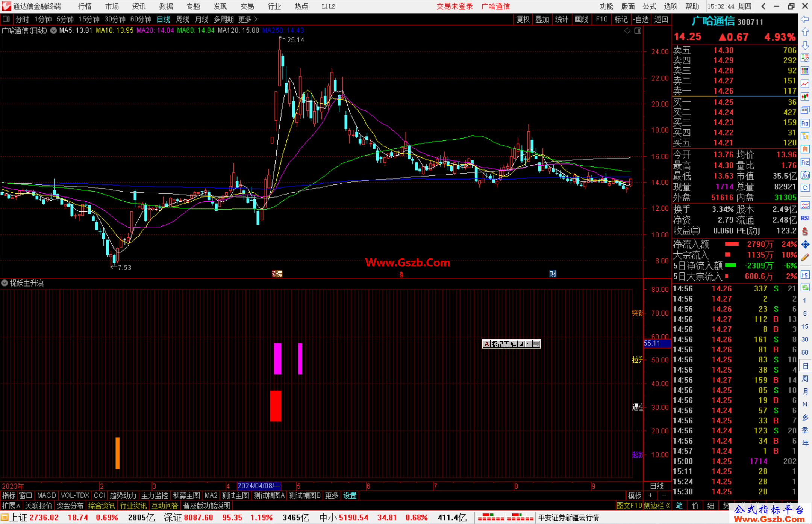Select 周线 weekly period

click(x=183, y=19)
